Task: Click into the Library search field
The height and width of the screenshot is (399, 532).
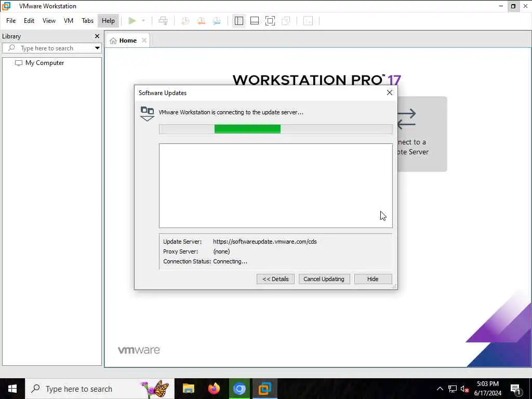Action: tap(51, 48)
